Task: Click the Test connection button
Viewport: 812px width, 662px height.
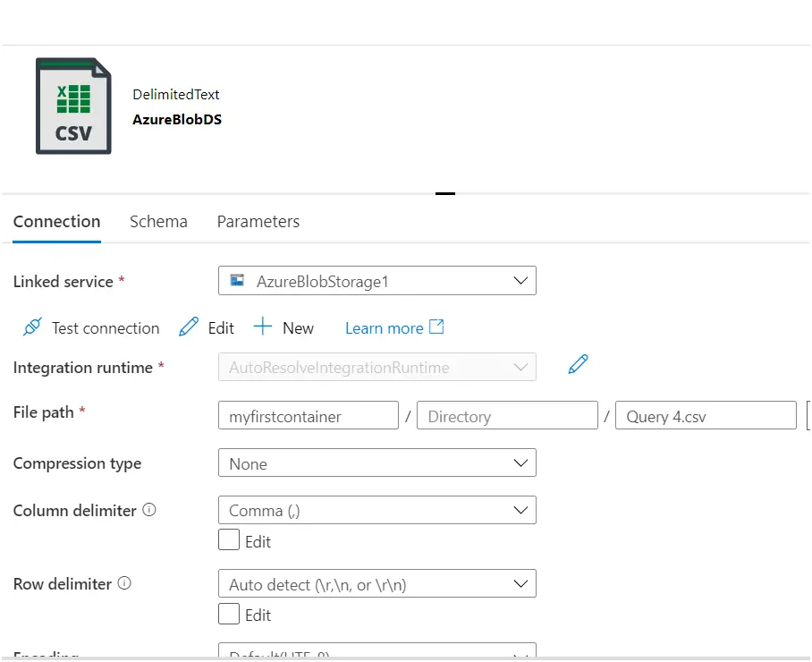Action: (91, 328)
